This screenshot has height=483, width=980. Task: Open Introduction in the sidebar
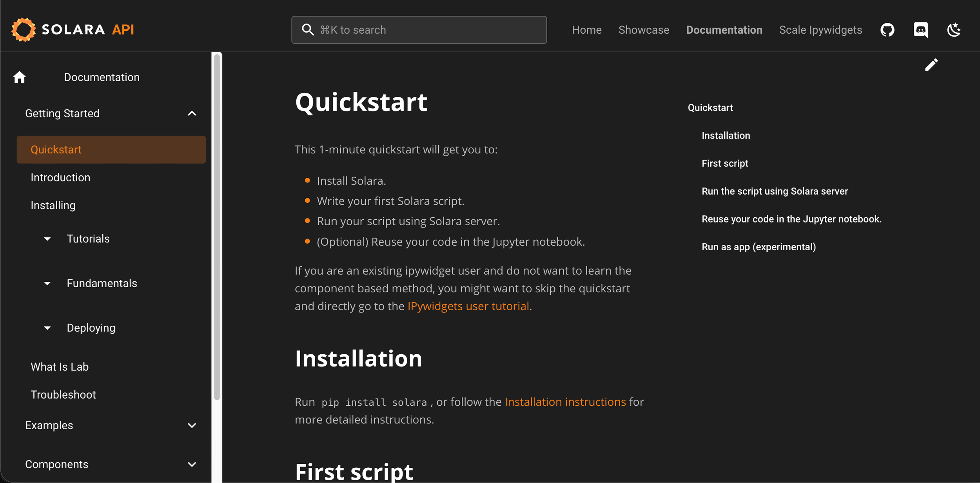click(x=60, y=177)
